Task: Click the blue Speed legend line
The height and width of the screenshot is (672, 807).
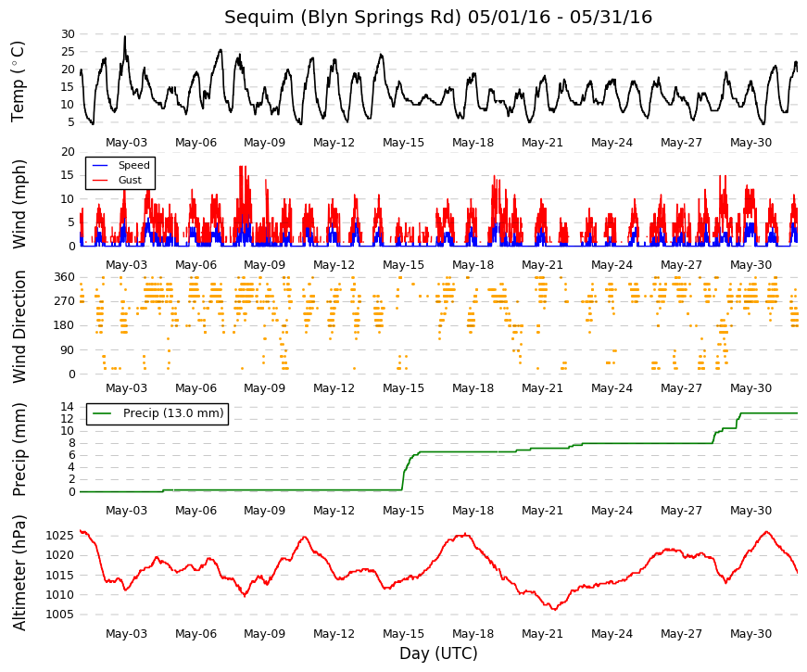Action: point(100,165)
